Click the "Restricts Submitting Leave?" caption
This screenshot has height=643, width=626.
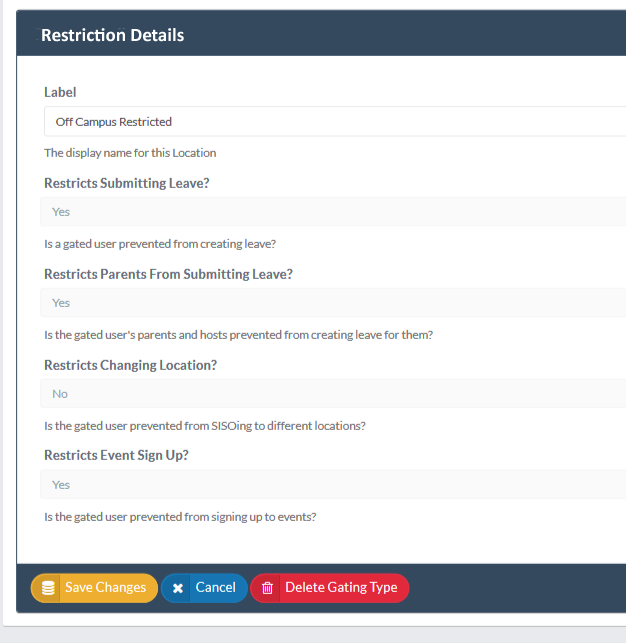pyautogui.click(x=127, y=183)
